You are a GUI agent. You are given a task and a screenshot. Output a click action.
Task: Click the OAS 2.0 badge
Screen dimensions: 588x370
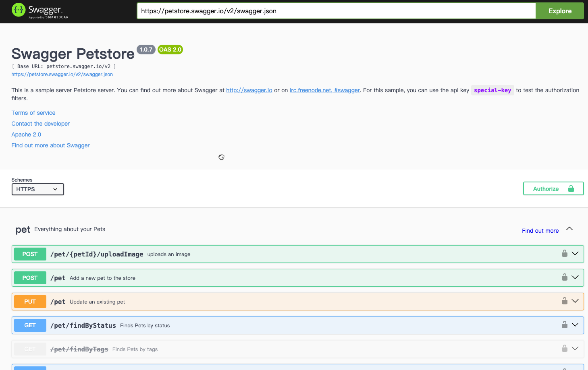pyautogui.click(x=170, y=50)
